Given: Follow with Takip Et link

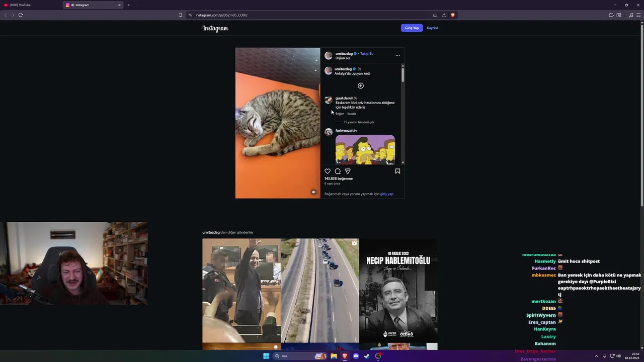Looking at the screenshot, I should point(366,54).
